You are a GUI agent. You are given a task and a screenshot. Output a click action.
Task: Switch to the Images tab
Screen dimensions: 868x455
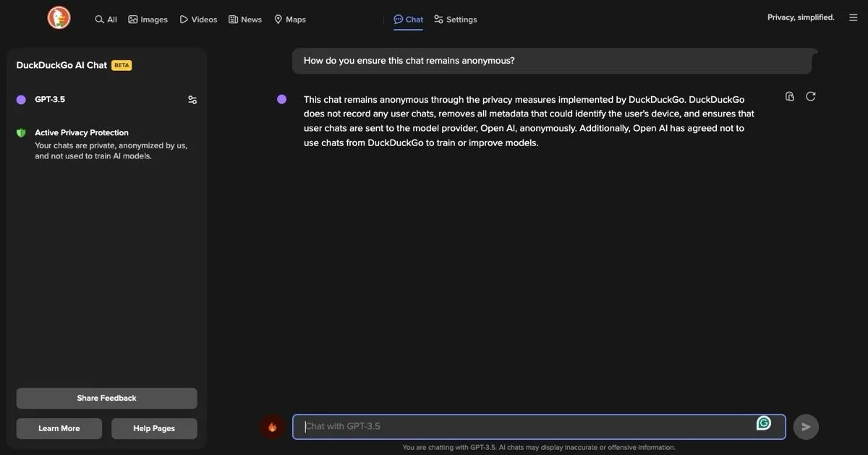coord(148,17)
